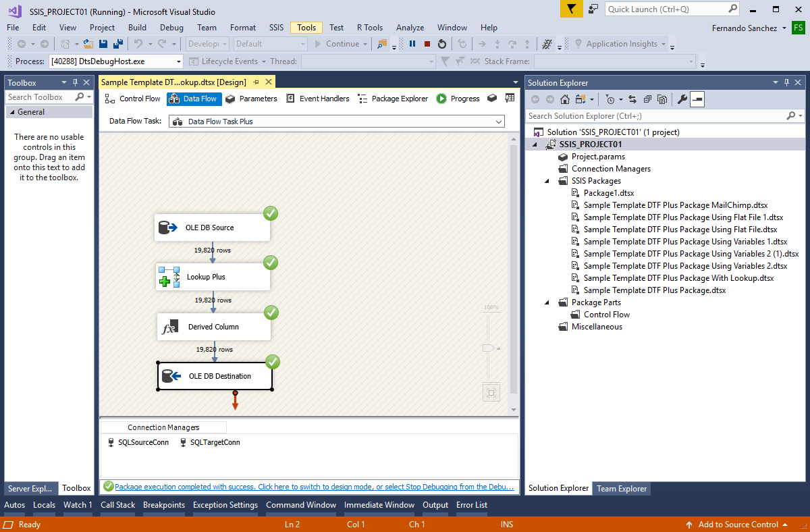Screen dimensions: 810x532
Task: Stop debugging with the red square button
Action: point(427,44)
